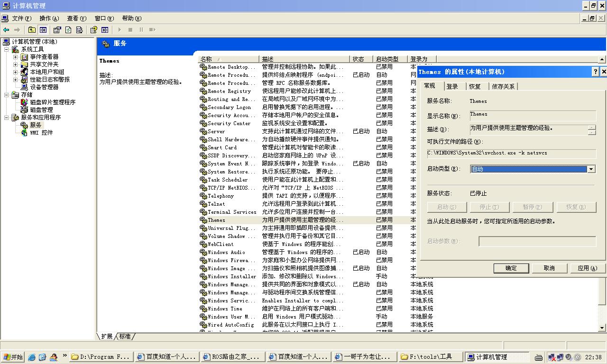The width and height of the screenshot is (607, 364).
Task: Open the 启动类型 dropdown
Action: [591, 169]
